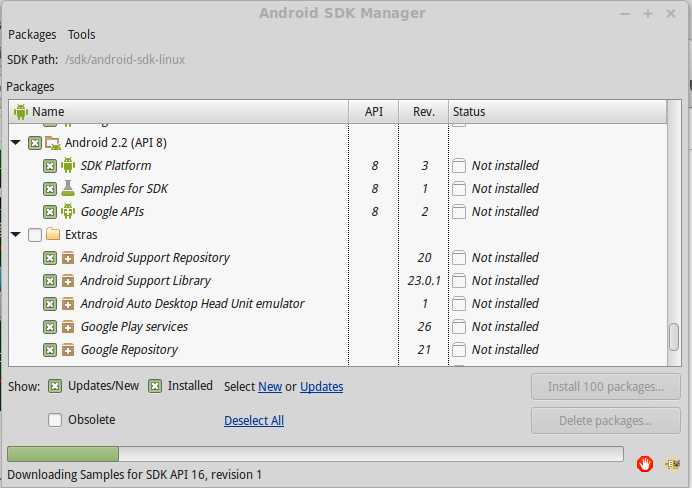692x488 pixels.
Task: Close the Android SDK Manager window
Action: coord(671,14)
